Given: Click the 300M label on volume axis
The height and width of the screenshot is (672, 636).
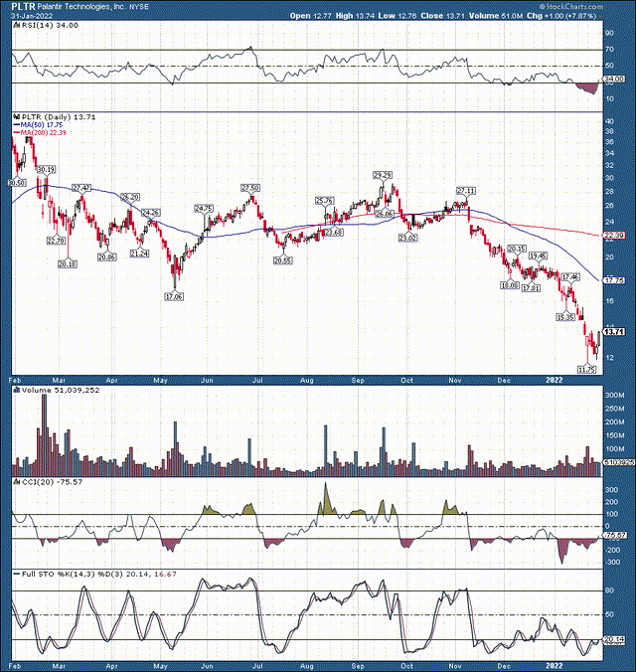Looking at the screenshot, I should (614, 395).
